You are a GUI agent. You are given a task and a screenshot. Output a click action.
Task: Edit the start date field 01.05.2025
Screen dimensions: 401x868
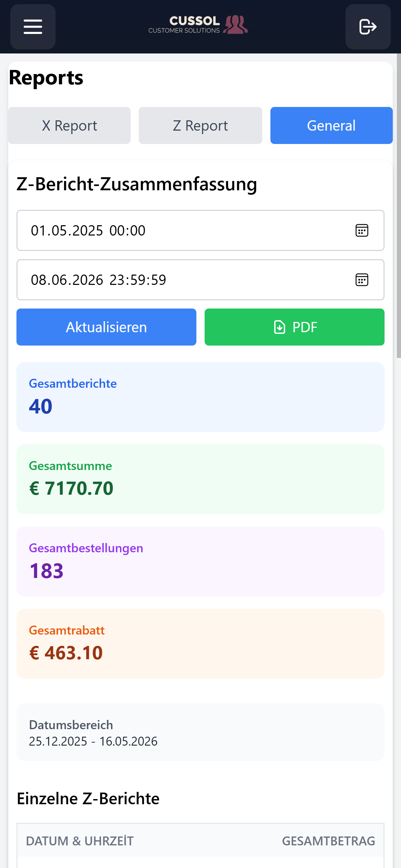(x=200, y=230)
